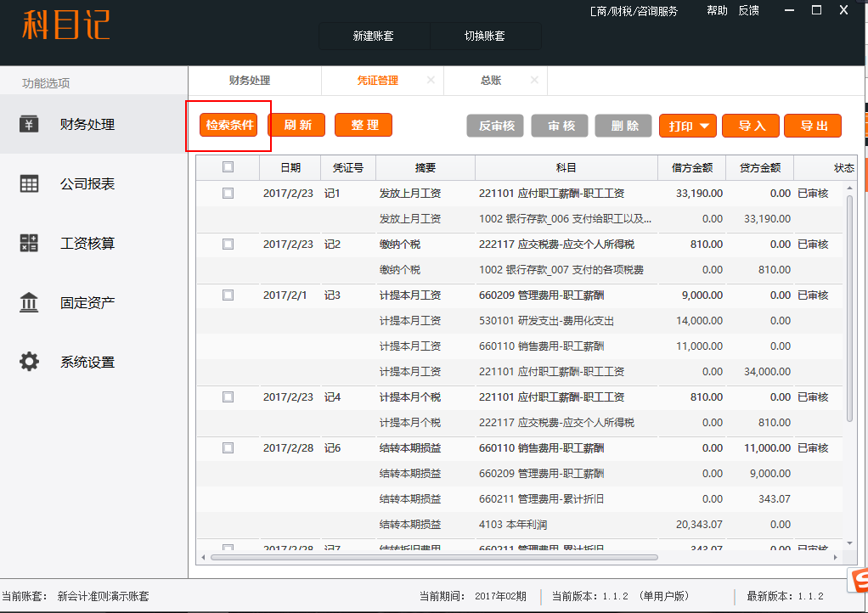Select the 工资核算 calculator icon
The height and width of the screenshot is (613, 868).
point(30,244)
